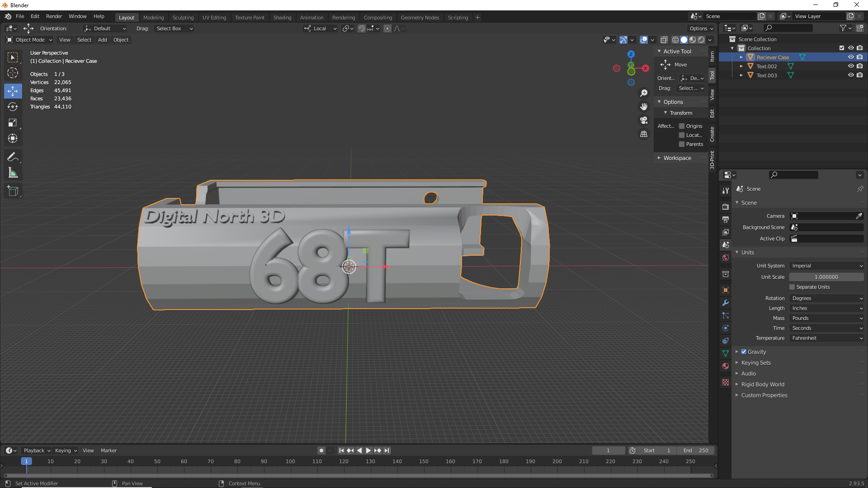This screenshot has height=488, width=868.
Task: Select the Add Cube tool
Action: point(13,191)
